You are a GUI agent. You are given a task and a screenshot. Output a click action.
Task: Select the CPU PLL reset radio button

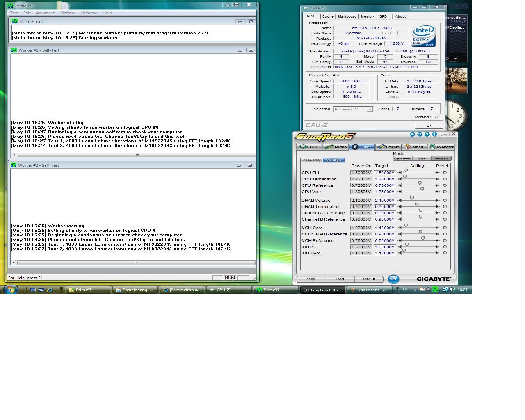tap(445, 173)
